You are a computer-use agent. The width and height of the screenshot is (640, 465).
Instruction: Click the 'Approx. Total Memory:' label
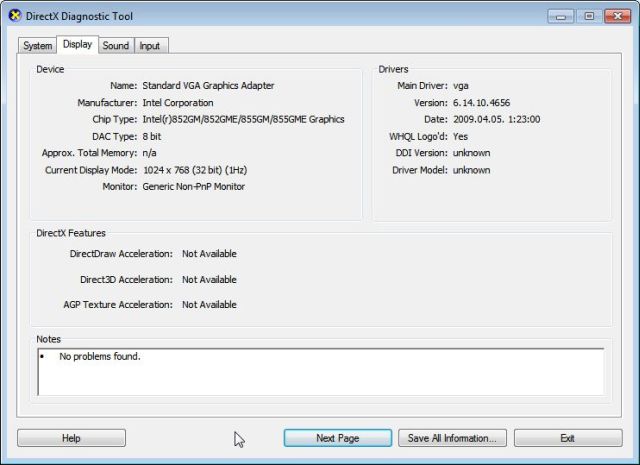pos(89,153)
